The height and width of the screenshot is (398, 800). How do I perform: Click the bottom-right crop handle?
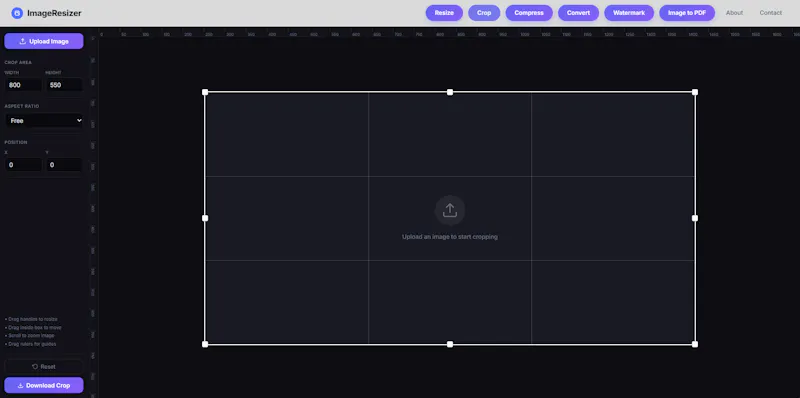click(695, 344)
